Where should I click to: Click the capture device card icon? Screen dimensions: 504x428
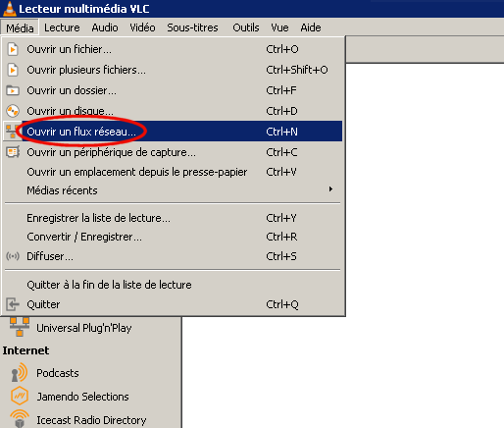(13, 152)
